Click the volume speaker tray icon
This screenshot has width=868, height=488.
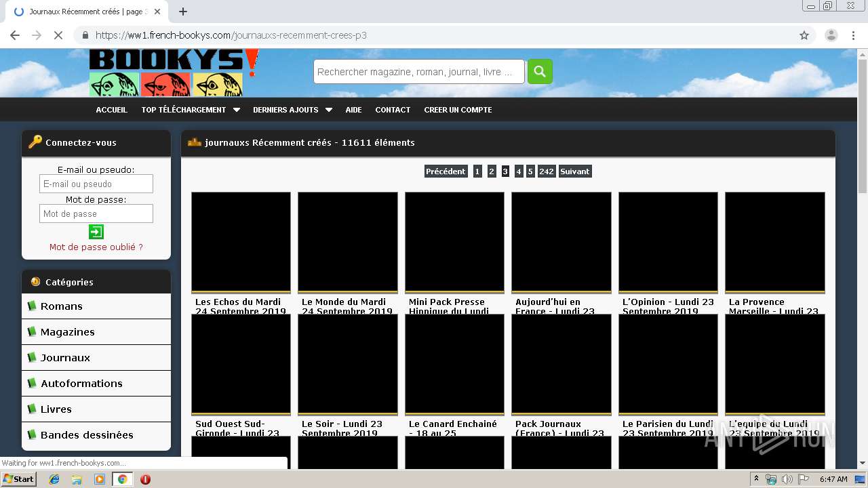pos(787,479)
